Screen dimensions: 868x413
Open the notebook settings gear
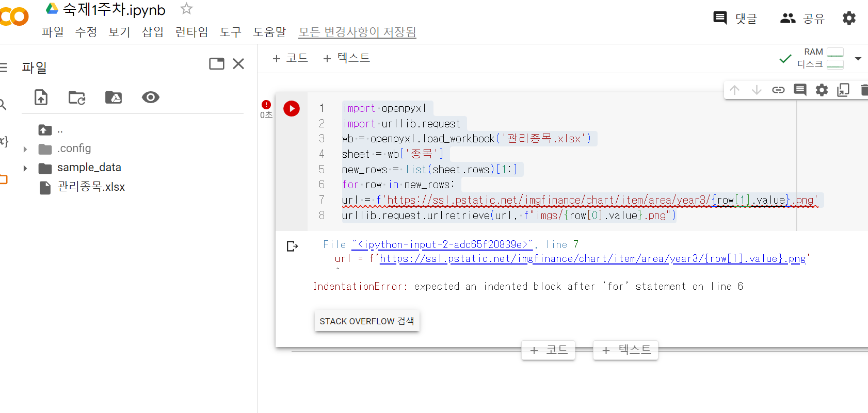click(849, 19)
